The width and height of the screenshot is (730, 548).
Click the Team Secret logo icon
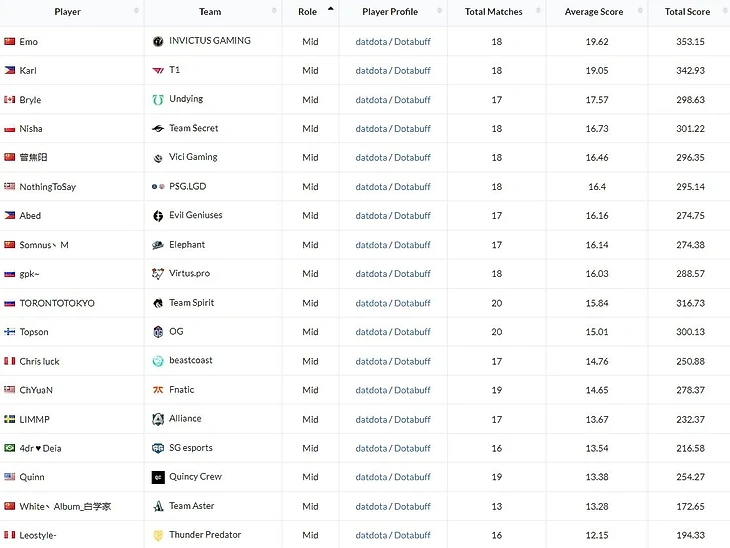coord(158,129)
